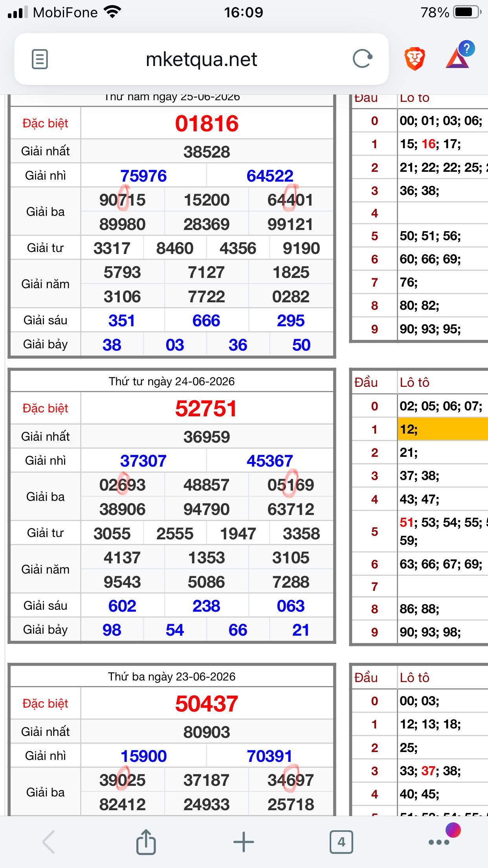Tap fifth prize number 7127

pyautogui.click(x=206, y=272)
